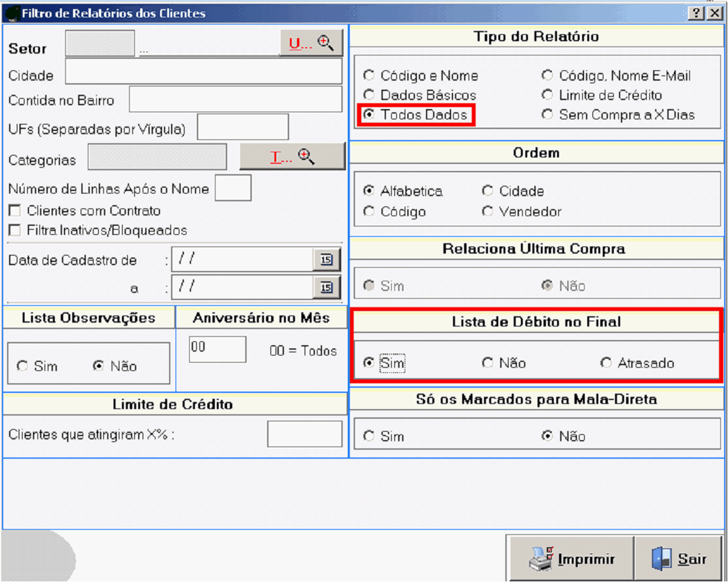Viewport: 728px width, 582px height.
Task: Open calendar for the end date field
Action: pyautogui.click(x=327, y=287)
